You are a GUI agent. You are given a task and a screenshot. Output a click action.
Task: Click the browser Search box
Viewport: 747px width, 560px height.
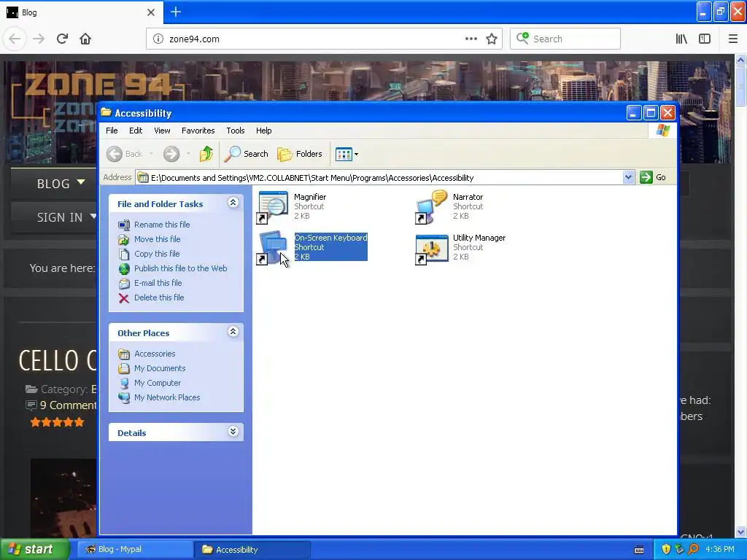click(x=565, y=39)
